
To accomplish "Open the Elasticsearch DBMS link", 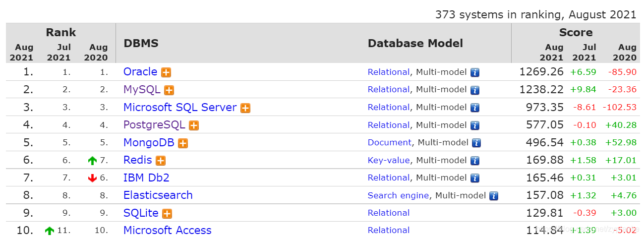I will coord(158,195).
